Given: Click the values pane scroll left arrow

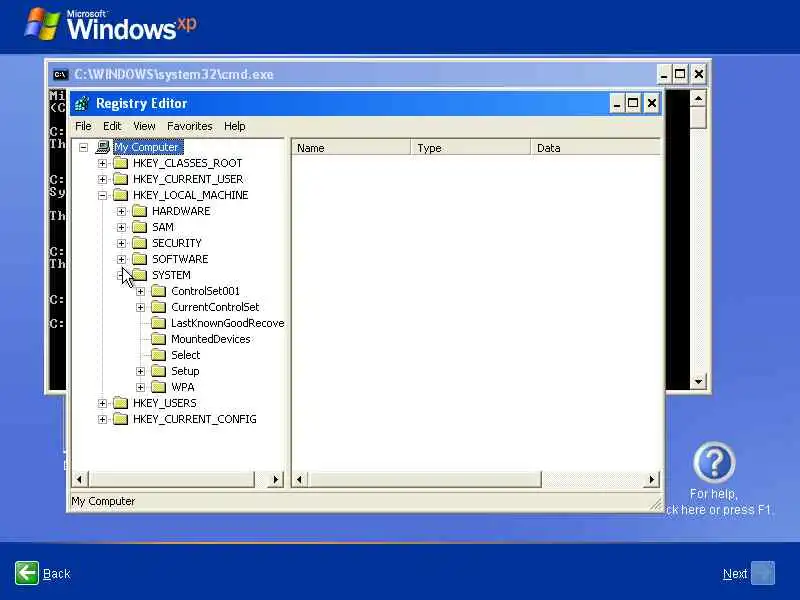Looking at the screenshot, I should [299, 480].
